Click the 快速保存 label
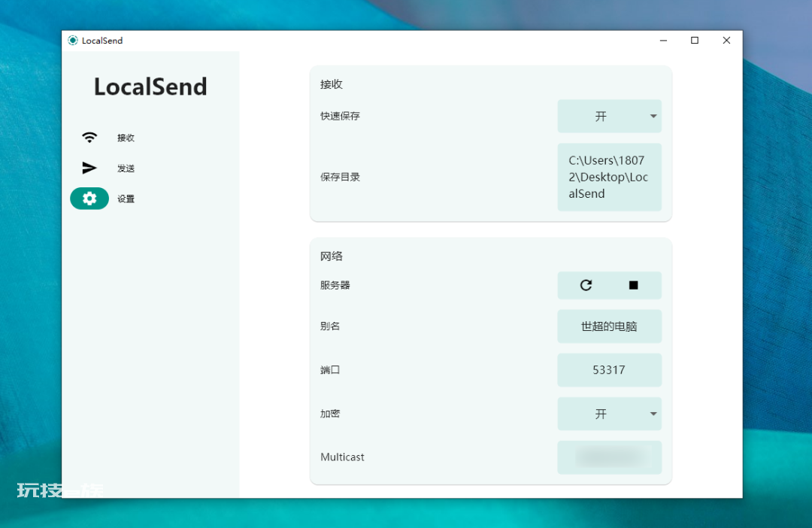812x528 pixels. coord(341,116)
